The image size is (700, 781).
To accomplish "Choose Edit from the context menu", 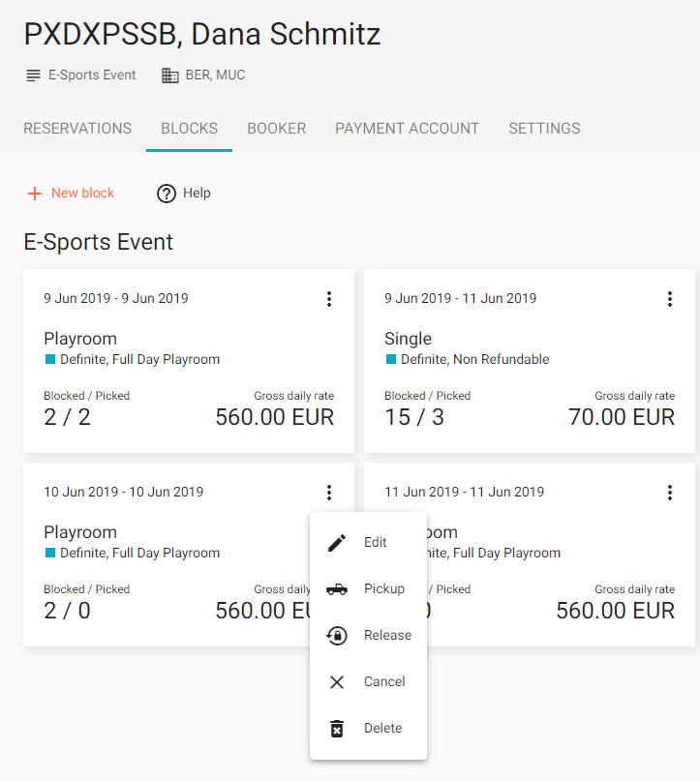I will tap(368, 542).
